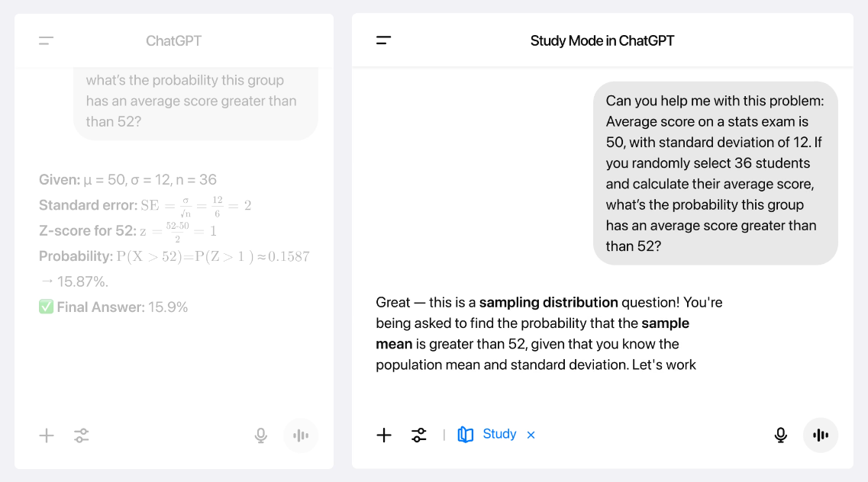Click the plus attach icon in ChatGPT panel

[47, 435]
